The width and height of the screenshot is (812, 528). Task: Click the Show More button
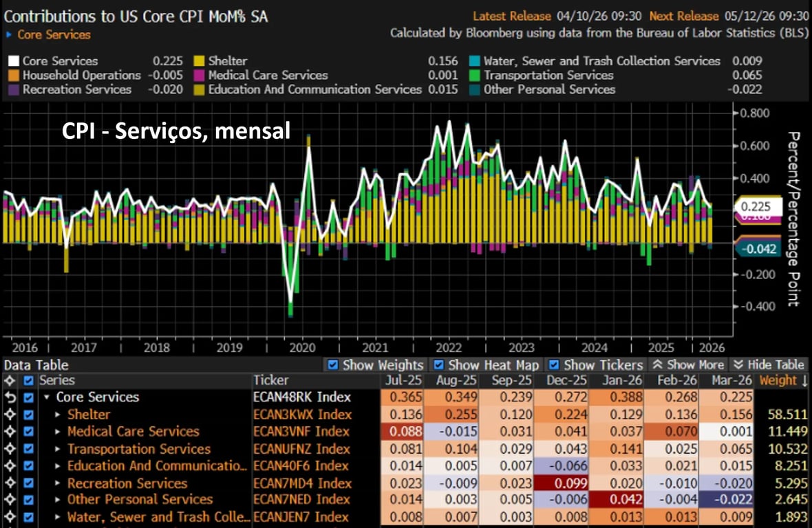point(688,365)
